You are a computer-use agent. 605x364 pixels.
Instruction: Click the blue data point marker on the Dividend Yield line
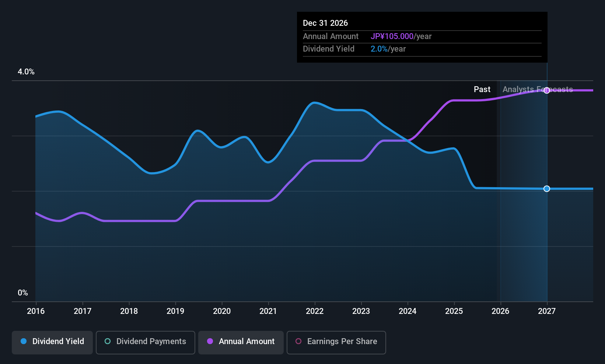click(547, 189)
